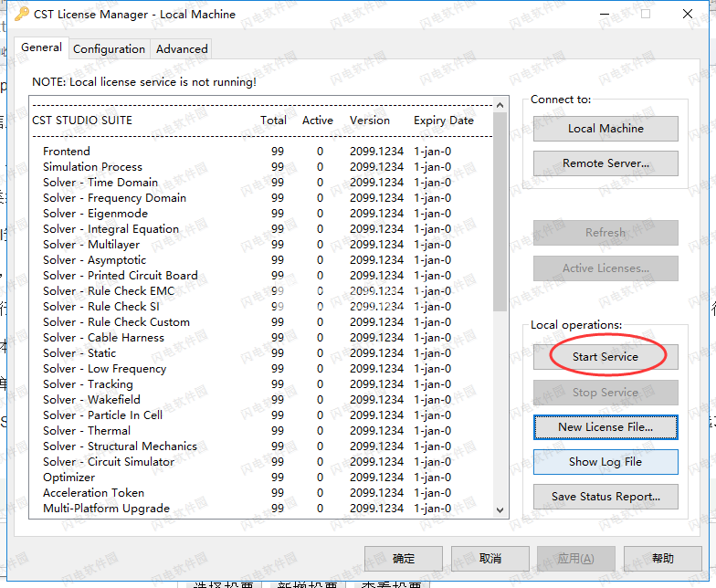Click the Total column header
The image size is (716, 588).
click(274, 121)
